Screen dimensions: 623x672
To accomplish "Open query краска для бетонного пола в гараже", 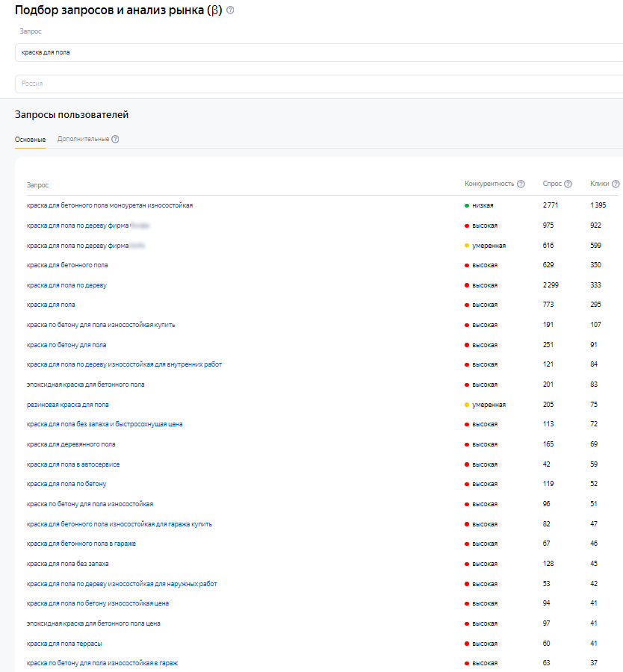I will click(x=81, y=544).
